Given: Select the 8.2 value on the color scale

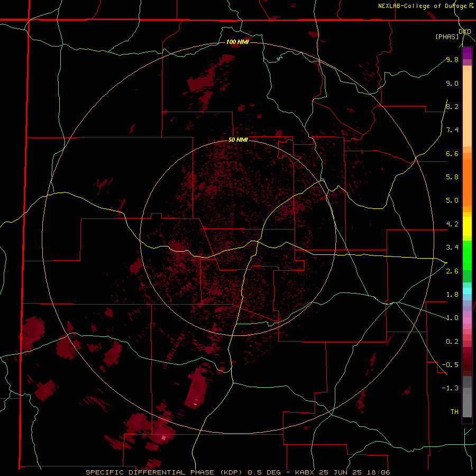Looking at the screenshot, I should (452, 106).
